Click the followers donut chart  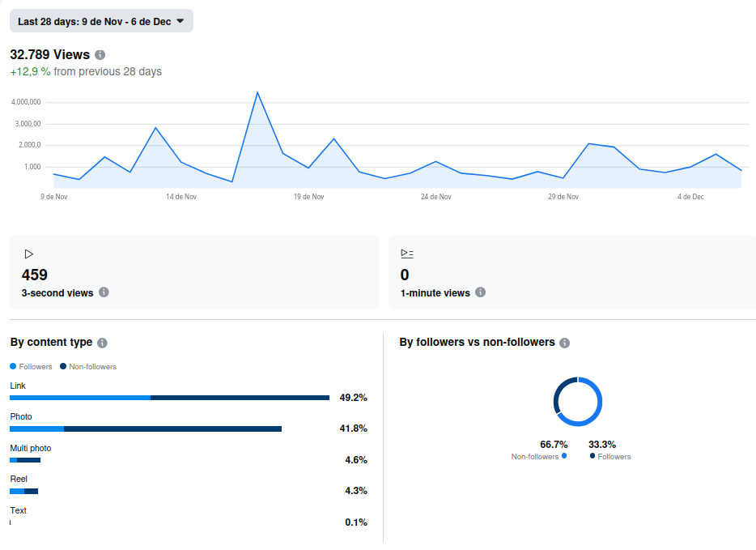click(578, 402)
